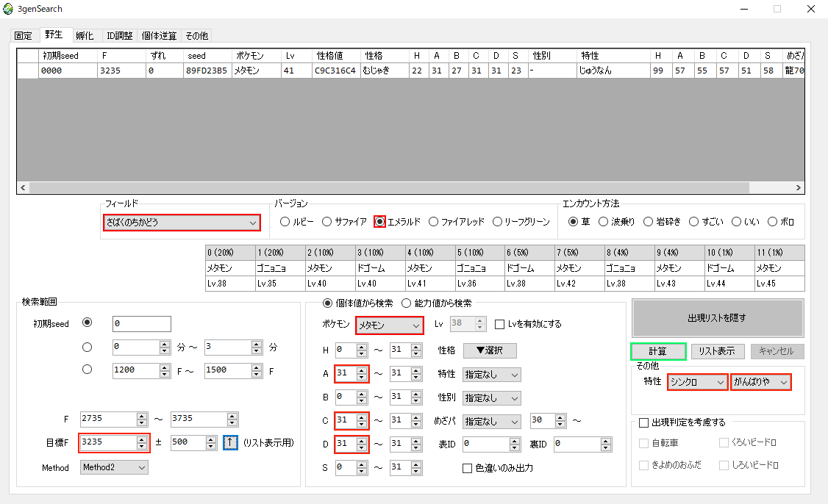This screenshot has height=504, width=828.
Task: Select the リーフグリーン version radio button
Action: pos(497,222)
